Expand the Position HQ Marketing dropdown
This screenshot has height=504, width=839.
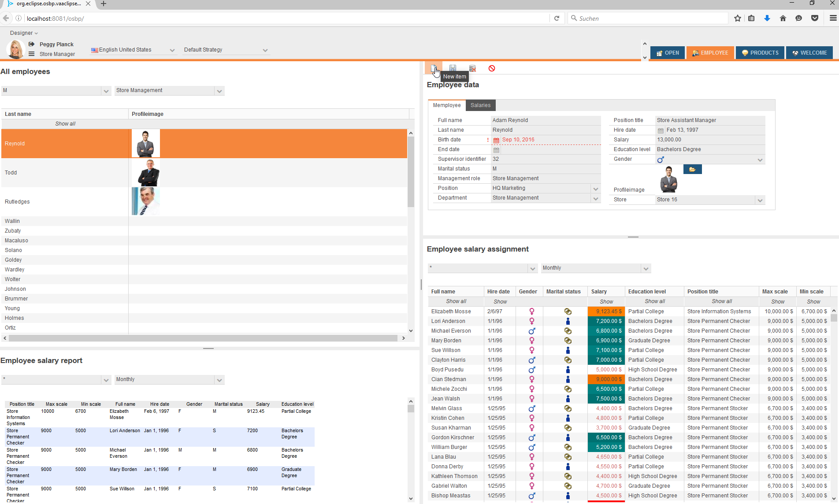coord(596,189)
